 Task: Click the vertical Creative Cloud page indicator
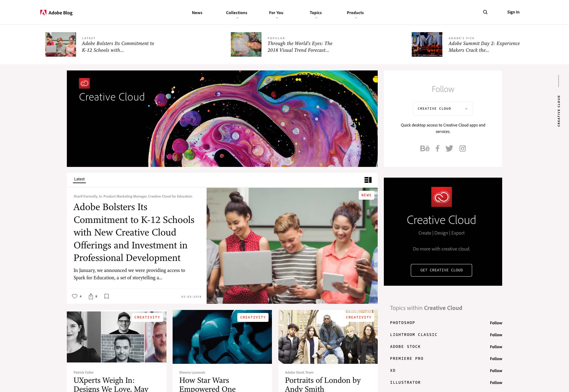(x=559, y=111)
